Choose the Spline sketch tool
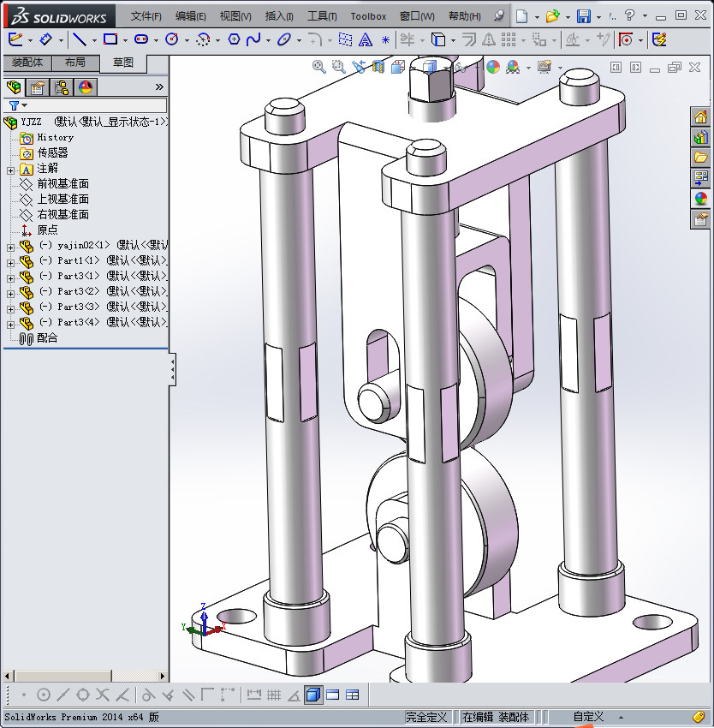 (x=253, y=39)
